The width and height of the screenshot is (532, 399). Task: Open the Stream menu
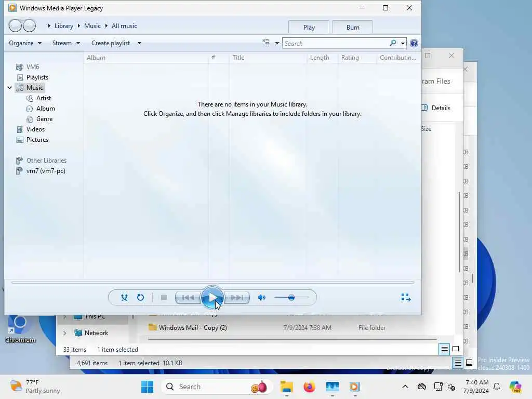click(66, 43)
